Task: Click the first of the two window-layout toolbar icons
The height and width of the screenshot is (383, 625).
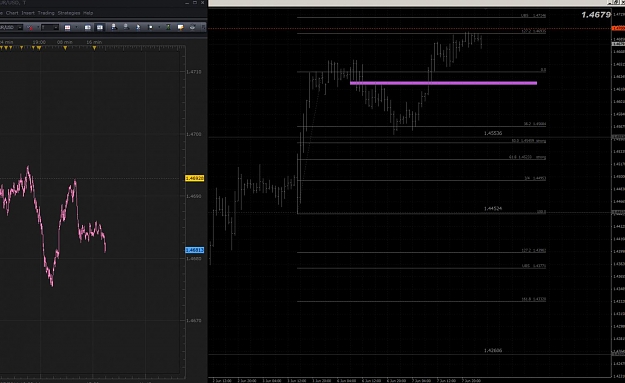Action: (88, 27)
